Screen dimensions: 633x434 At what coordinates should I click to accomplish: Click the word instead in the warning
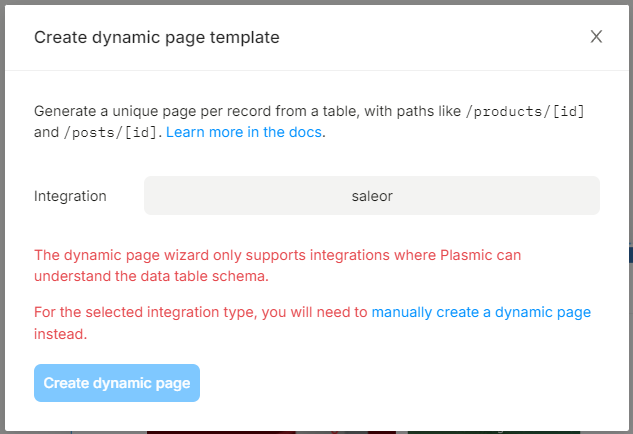(x=60, y=334)
